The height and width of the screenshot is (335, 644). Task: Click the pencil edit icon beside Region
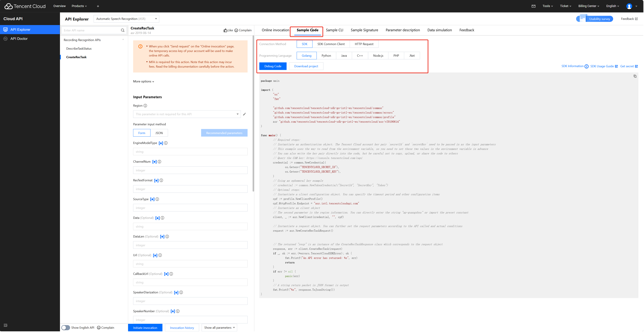(x=244, y=114)
